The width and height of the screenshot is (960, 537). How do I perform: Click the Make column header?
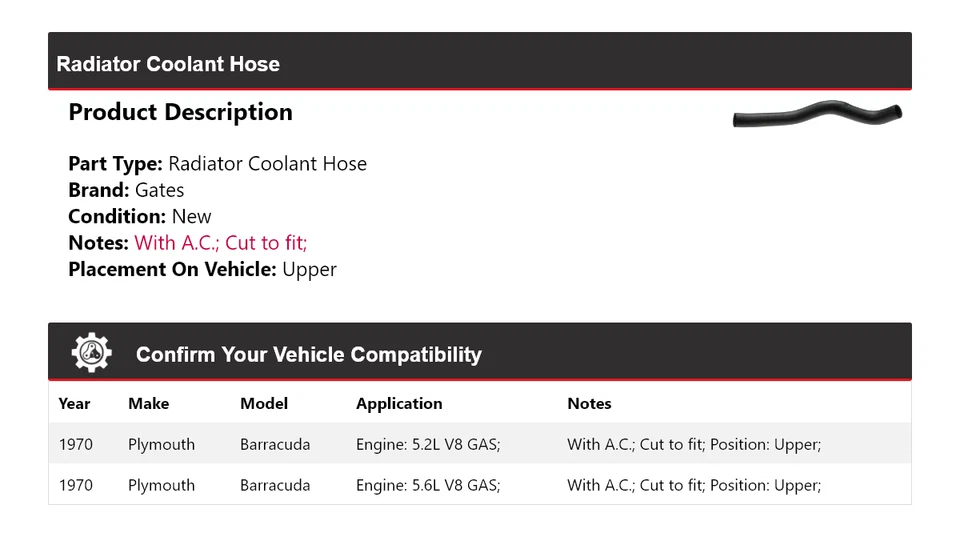[x=149, y=404]
